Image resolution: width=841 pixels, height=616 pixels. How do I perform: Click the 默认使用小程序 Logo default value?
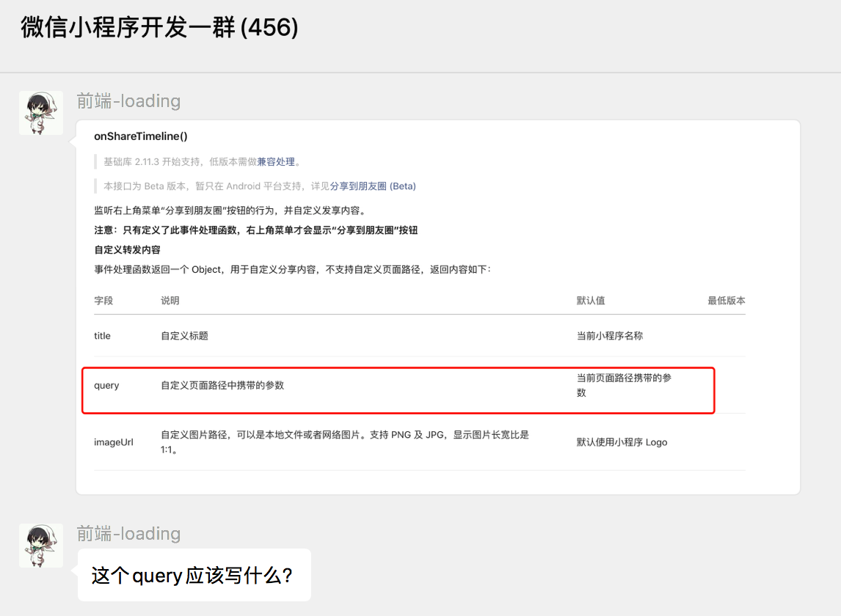tap(622, 442)
